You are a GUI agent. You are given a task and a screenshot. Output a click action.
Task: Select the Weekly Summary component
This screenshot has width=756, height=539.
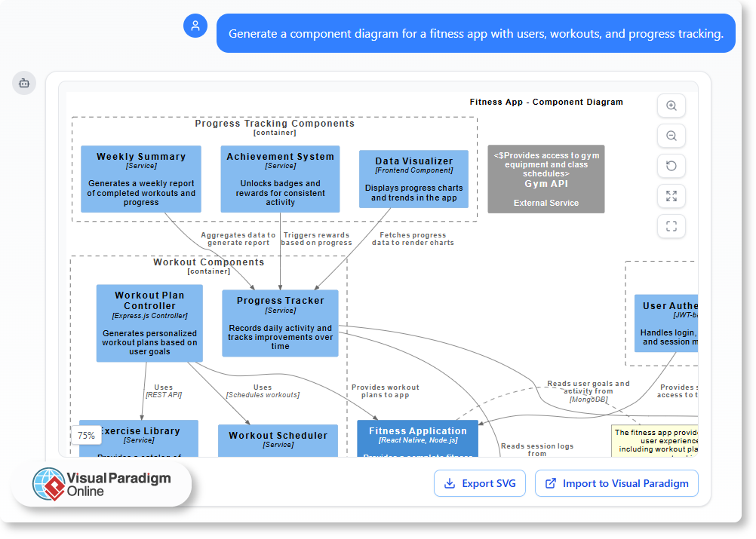[141, 179]
